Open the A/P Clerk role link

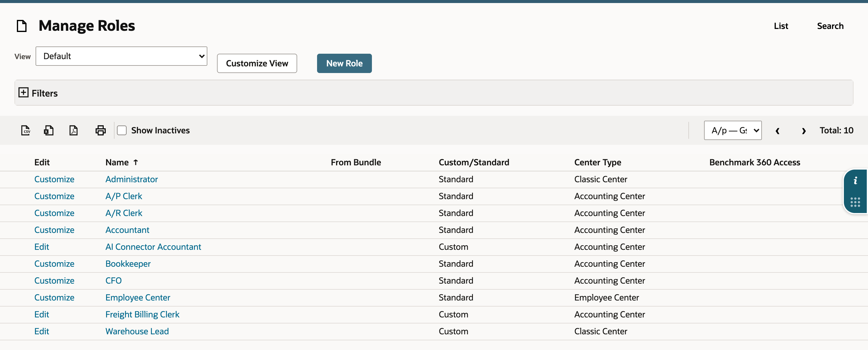(x=124, y=196)
